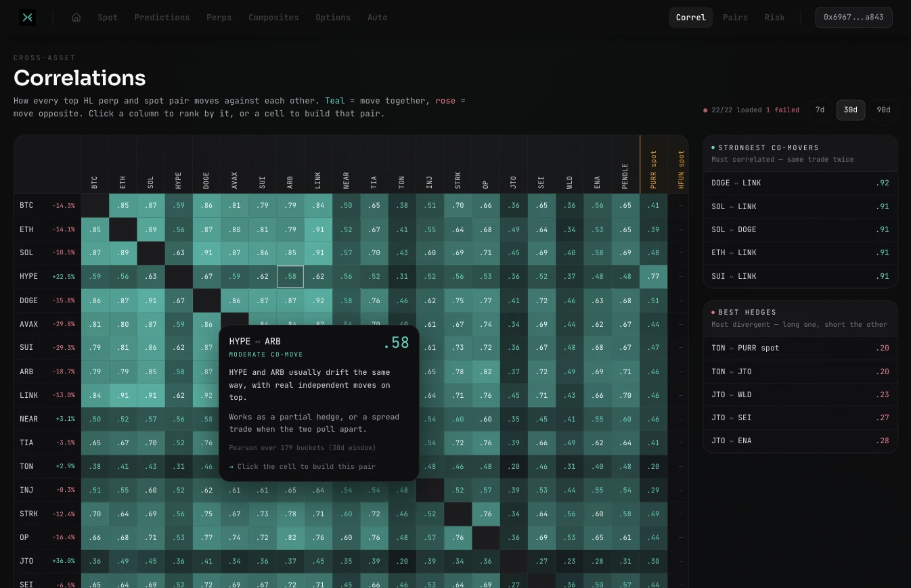Click the HYPE row label with +22.5%
The image size is (911, 588).
(47, 277)
